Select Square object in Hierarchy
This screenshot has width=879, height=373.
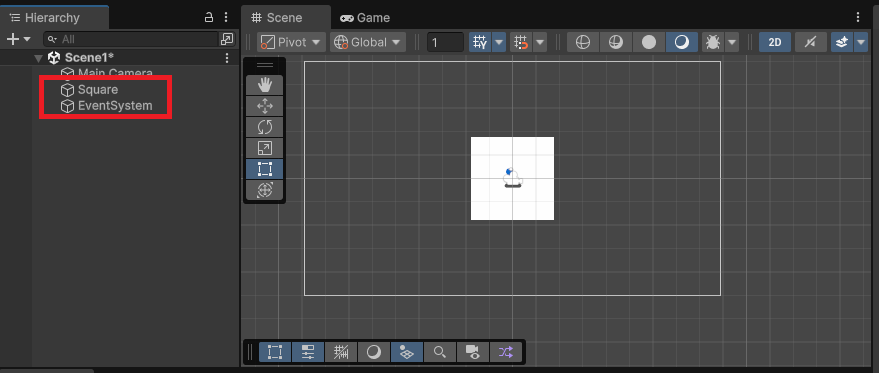90,90
